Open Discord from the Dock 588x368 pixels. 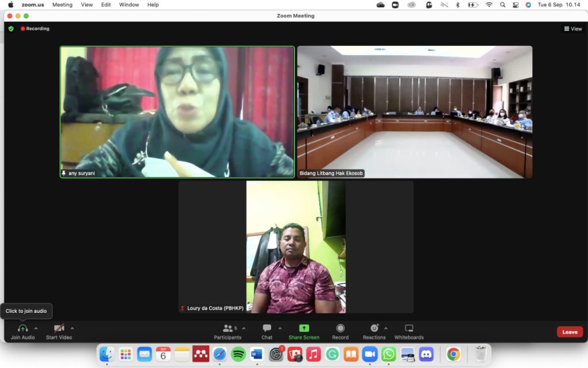(x=426, y=354)
